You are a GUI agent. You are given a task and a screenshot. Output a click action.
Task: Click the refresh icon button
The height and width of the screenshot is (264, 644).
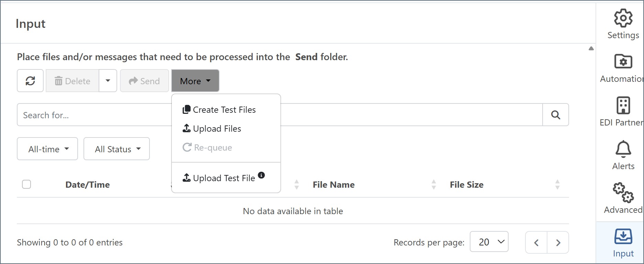(x=30, y=81)
